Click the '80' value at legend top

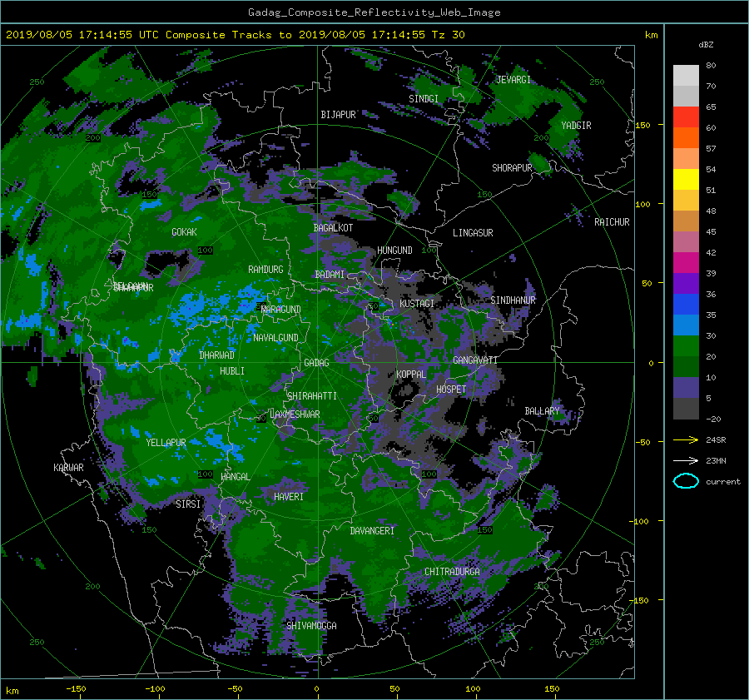(x=711, y=66)
